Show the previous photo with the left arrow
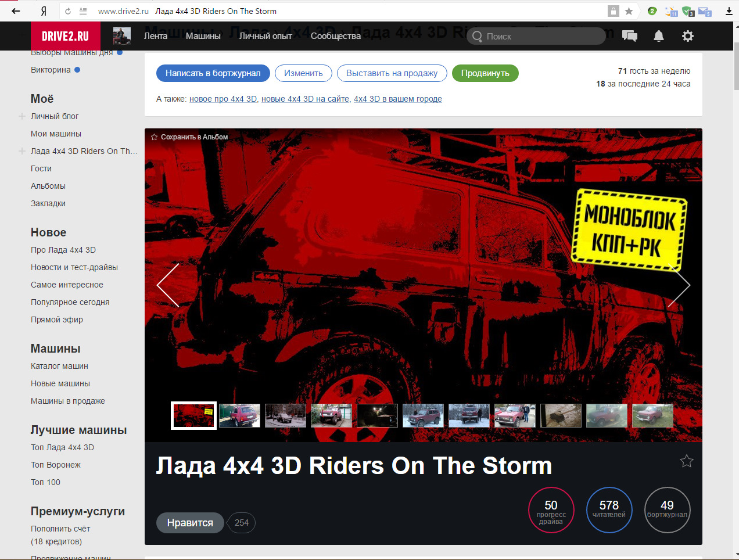739x560 pixels. 168,285
